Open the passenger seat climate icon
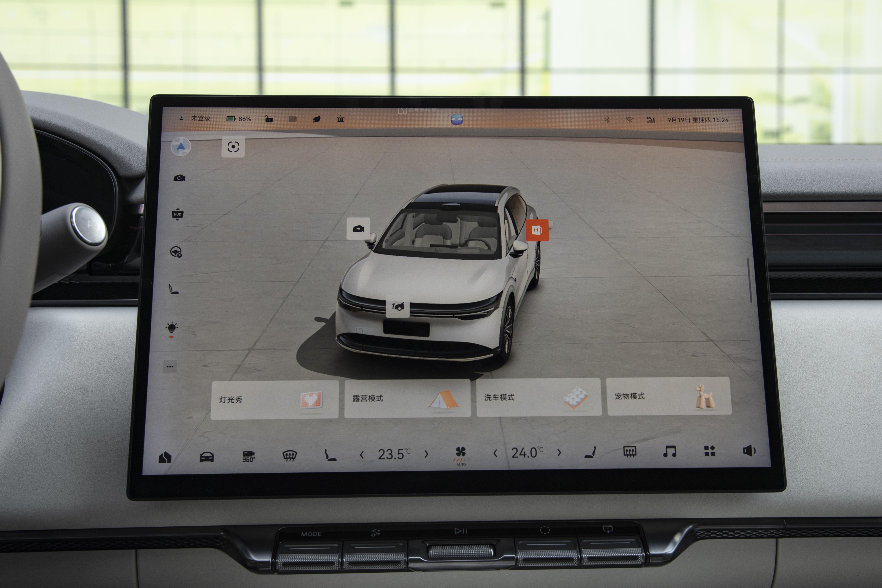Image resolution: width=882 pixels, height=588 pixels. pos(590,452)
